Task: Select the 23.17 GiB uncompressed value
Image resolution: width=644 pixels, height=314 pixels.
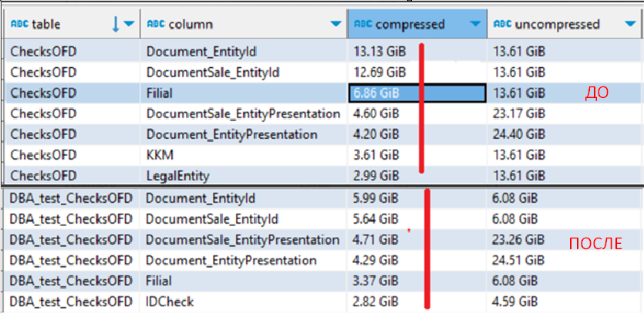Action: coord(518,114)
